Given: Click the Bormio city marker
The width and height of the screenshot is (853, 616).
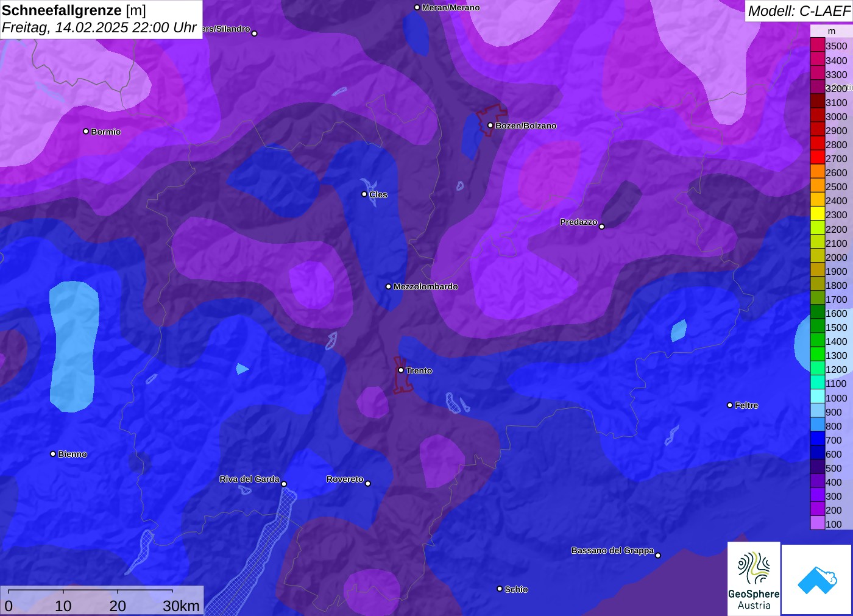Looking at the screenshot, I should (86, 131).
